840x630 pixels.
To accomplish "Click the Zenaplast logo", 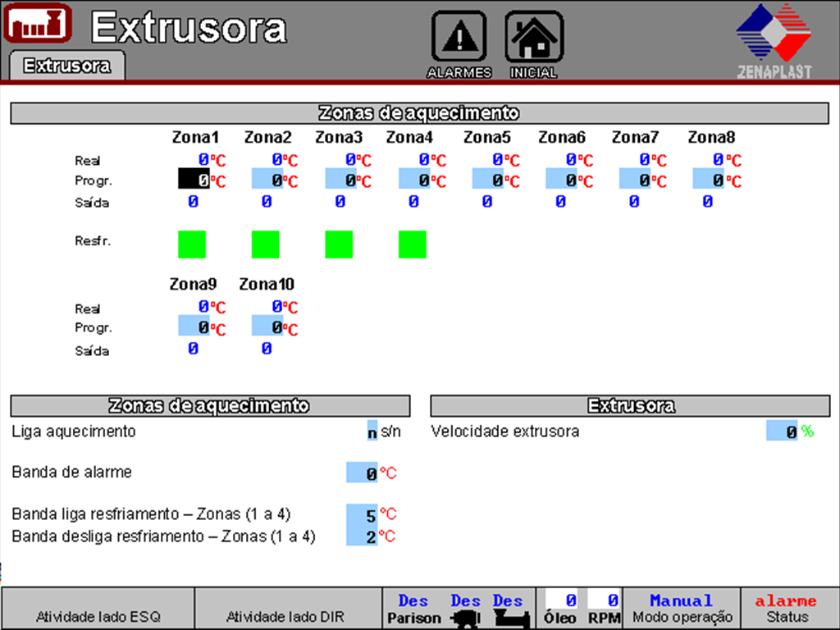I will tap(774, 39).
